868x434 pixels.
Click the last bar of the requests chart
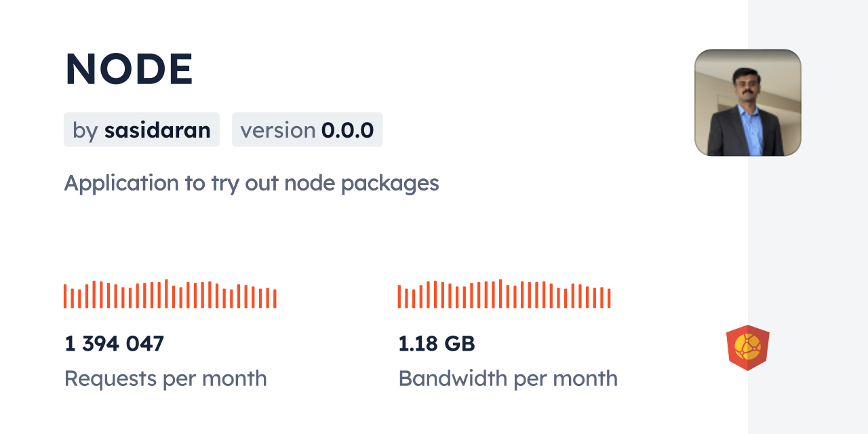point(275,298)
